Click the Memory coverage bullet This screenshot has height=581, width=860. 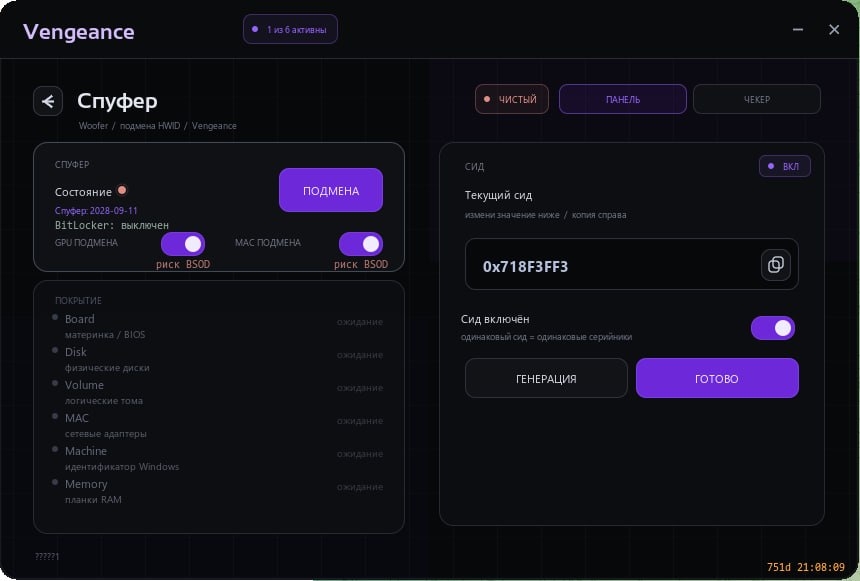click(55, 482)
